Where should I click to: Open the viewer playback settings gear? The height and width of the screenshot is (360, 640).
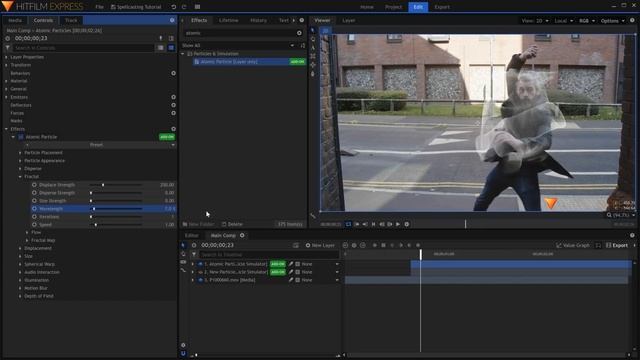(407, 224)
